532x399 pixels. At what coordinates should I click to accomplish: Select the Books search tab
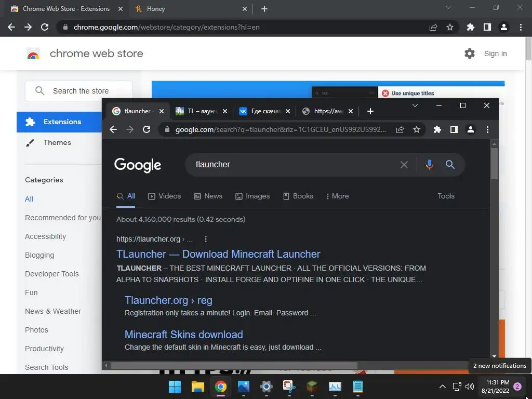298,196
